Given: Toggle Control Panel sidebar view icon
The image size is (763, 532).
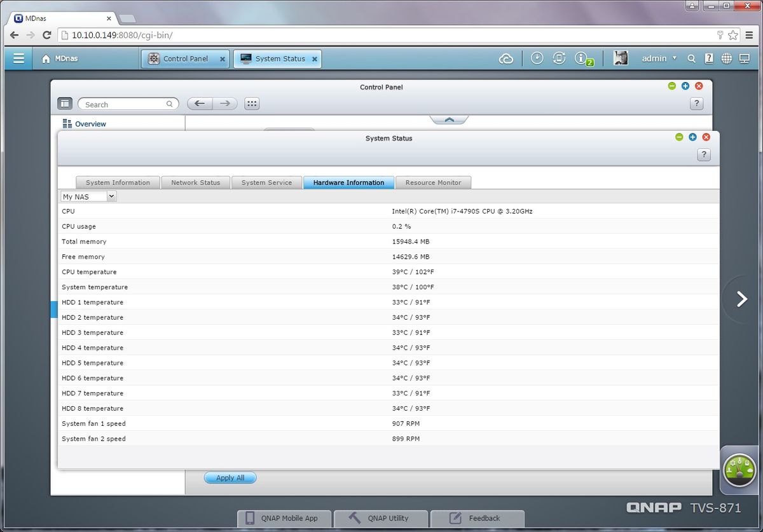Looking at the screenshot, I should (x=65, y=104).
